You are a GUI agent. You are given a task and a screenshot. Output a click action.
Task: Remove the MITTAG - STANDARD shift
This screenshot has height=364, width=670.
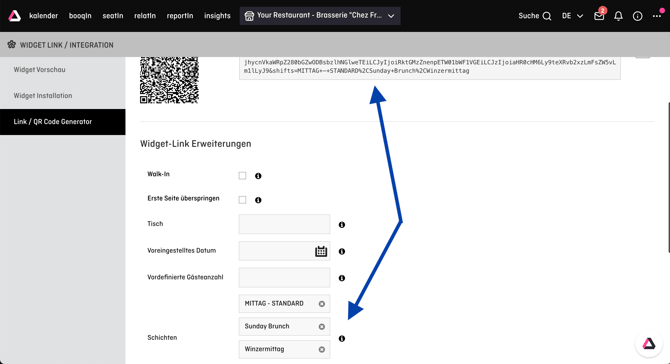[322, 304]
